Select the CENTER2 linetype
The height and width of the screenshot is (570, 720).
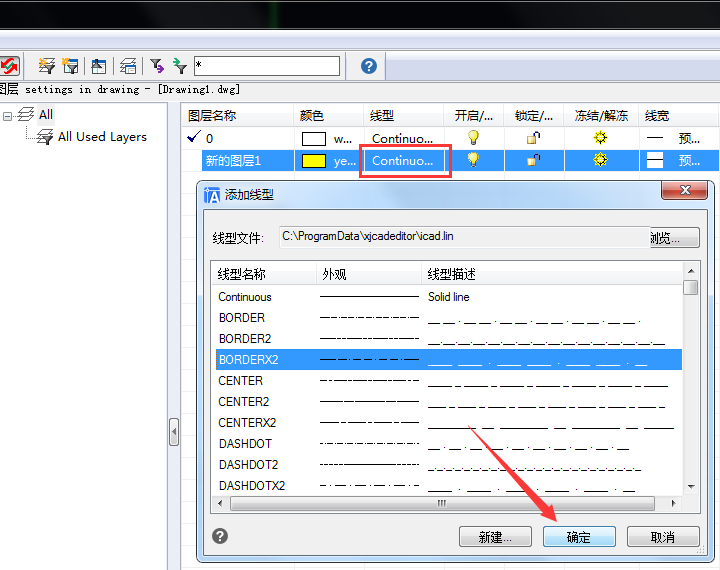coord(449,402)
